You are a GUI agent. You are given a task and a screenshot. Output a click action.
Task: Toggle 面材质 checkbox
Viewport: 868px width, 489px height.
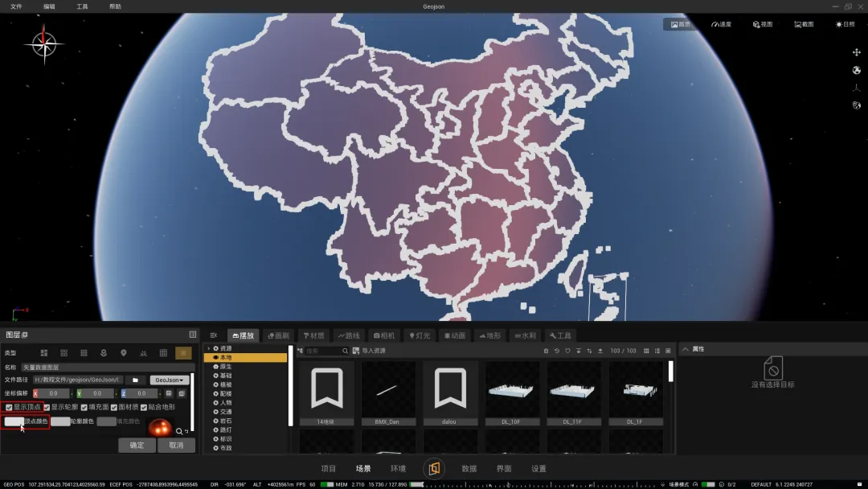click(114, 407)
